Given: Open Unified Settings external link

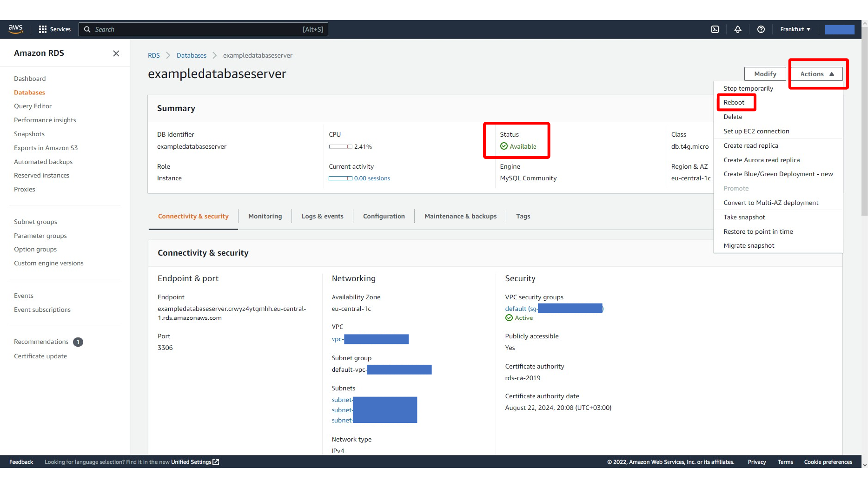Looking at the screenshot, I should pos(195,462).
